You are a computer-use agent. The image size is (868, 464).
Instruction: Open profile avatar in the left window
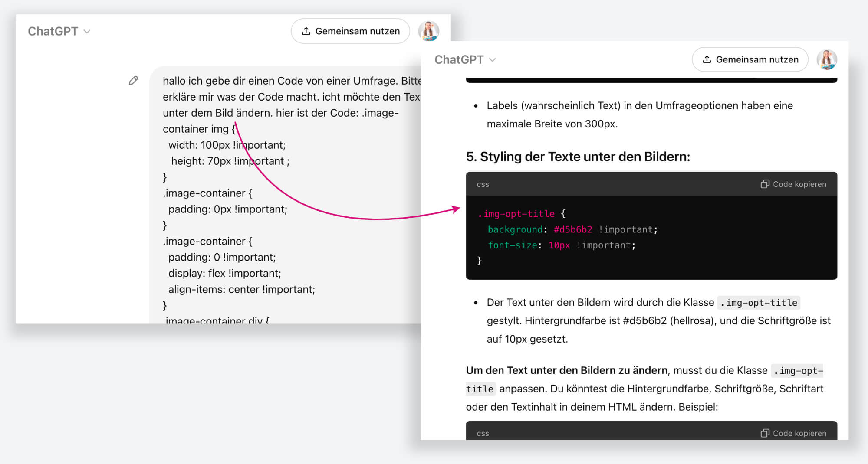click(x=429, y=31)
